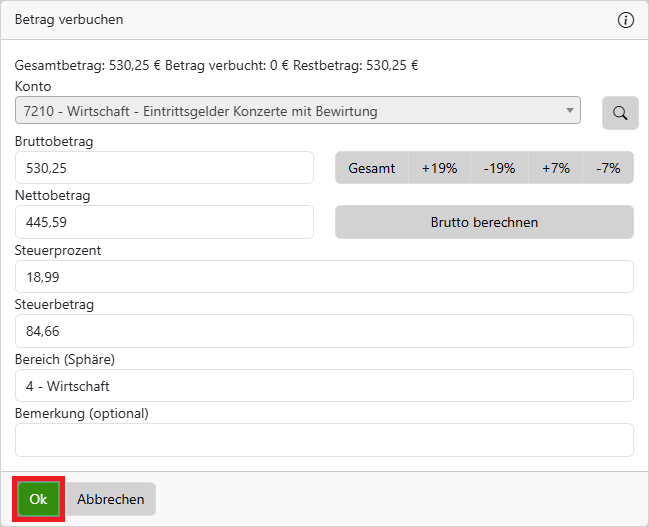The image size is (649, 527).
Task: Apply the -7% tax button
Action: click(608, 168)
